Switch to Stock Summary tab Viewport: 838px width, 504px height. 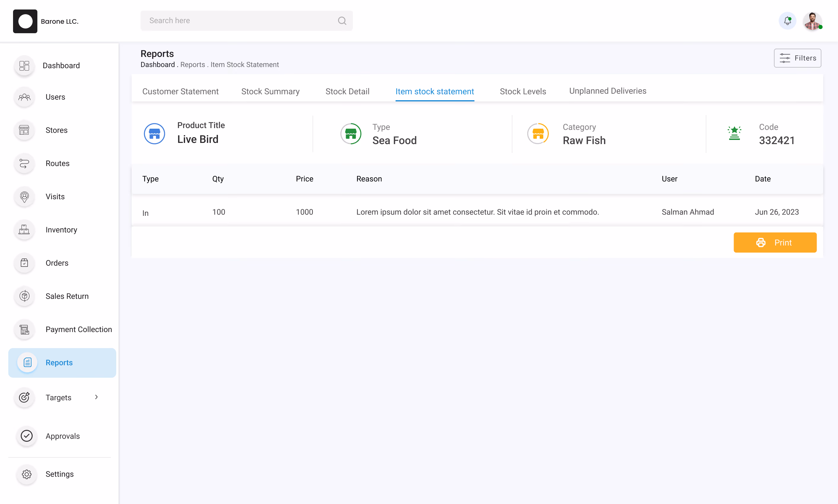[270, 91]
